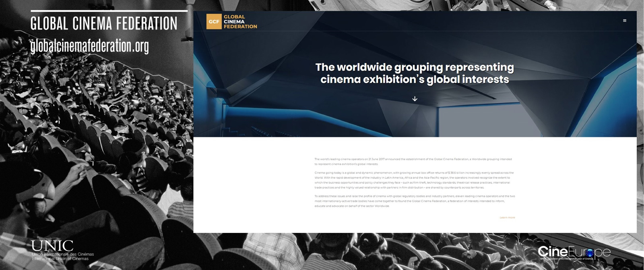
Task: Select the GLOBAL CINEMA FEDERATION slide title
Action: [x=104, y=24]
